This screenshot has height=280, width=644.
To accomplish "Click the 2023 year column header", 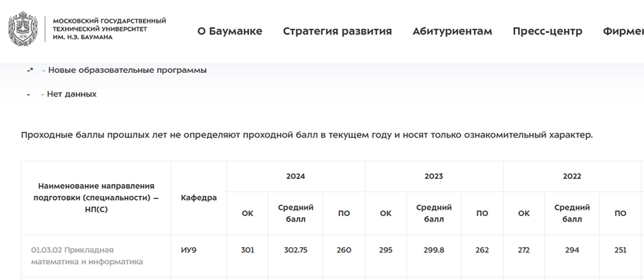I will pos(434,176).
